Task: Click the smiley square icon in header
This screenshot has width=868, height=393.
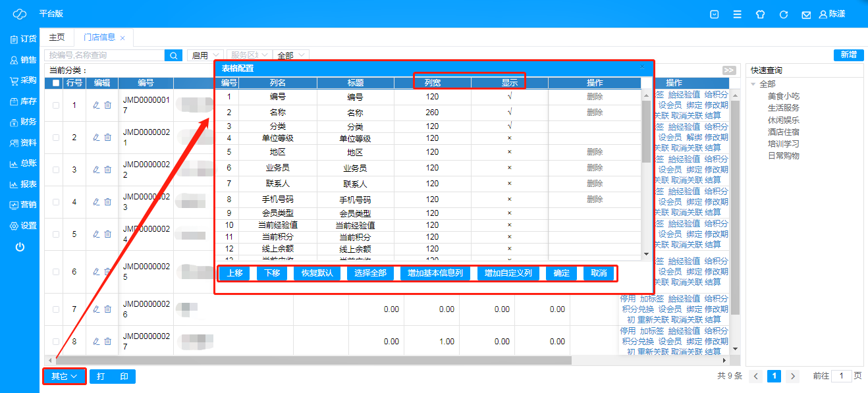Action: [x=715, y=14]
